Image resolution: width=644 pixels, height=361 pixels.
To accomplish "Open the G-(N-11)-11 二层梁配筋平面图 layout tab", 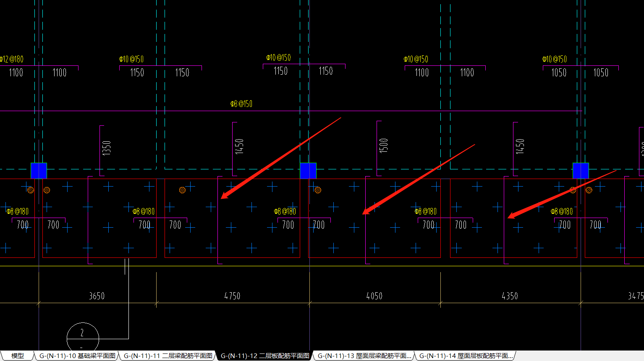I will point(168,356).
